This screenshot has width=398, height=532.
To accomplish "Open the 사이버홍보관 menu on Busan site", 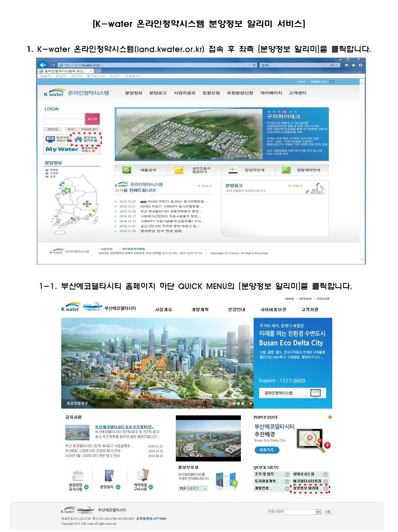I will pos(273,309).
